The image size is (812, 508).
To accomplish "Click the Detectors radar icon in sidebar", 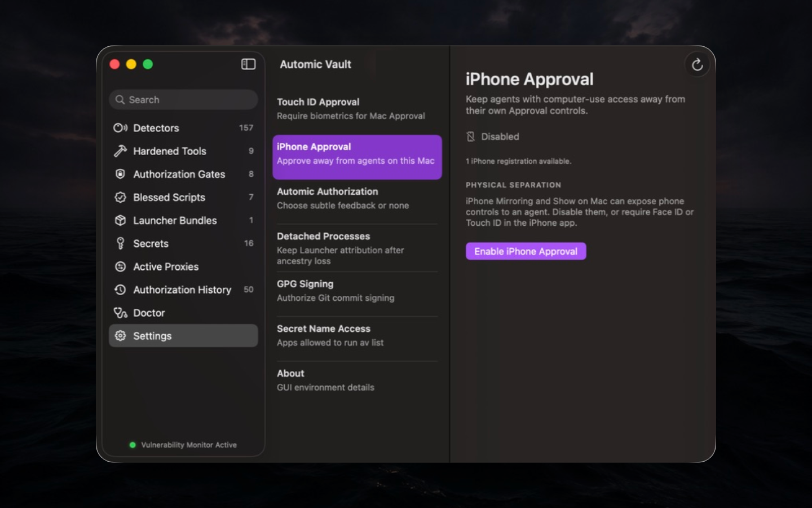I will click(120, 128).
